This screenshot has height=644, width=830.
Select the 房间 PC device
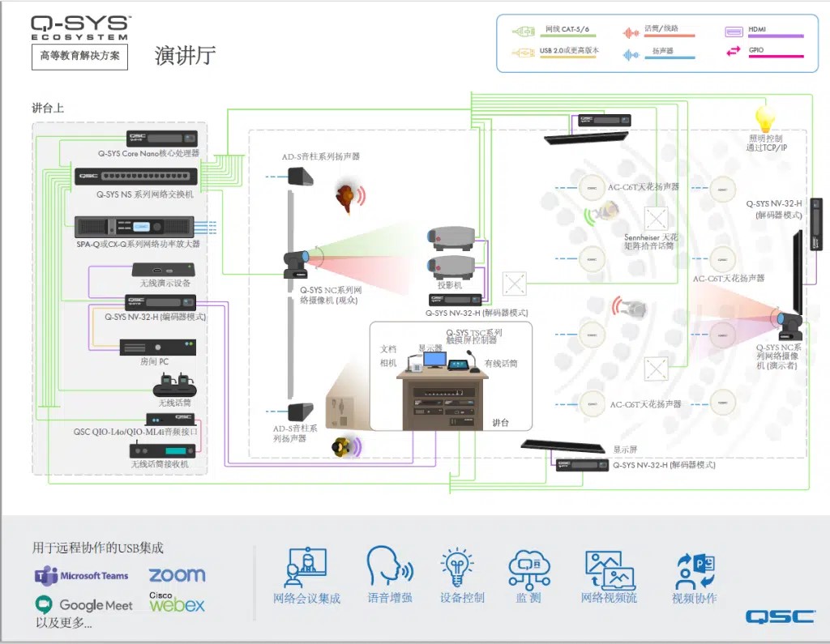tap(158, 348)
